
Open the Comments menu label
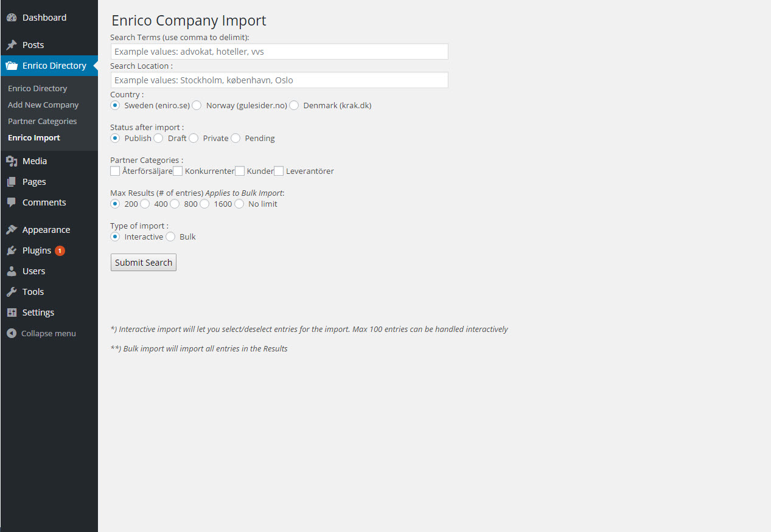(x=44, y=202)
